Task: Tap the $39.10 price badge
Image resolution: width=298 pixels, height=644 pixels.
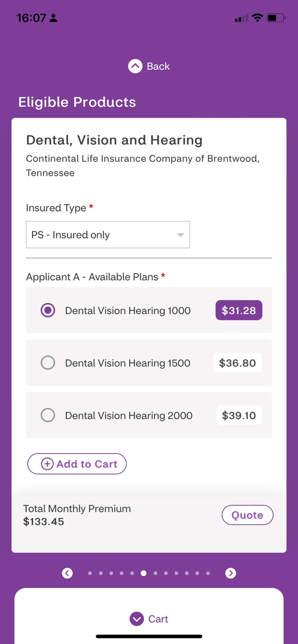Action: point(239,415)
